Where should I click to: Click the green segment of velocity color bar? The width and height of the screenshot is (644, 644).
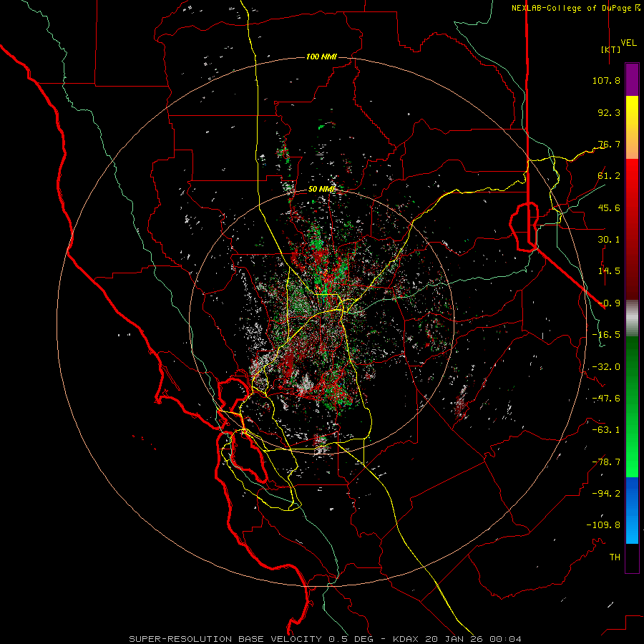[x=632, y=406]
